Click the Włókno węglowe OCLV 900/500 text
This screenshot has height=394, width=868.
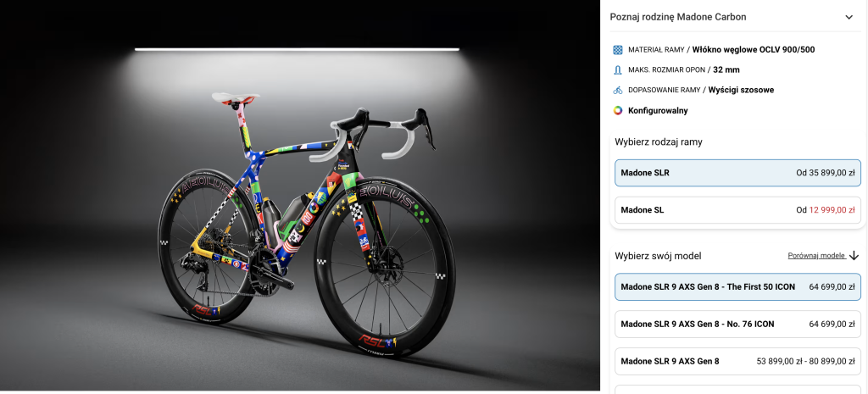click(754, 50)
